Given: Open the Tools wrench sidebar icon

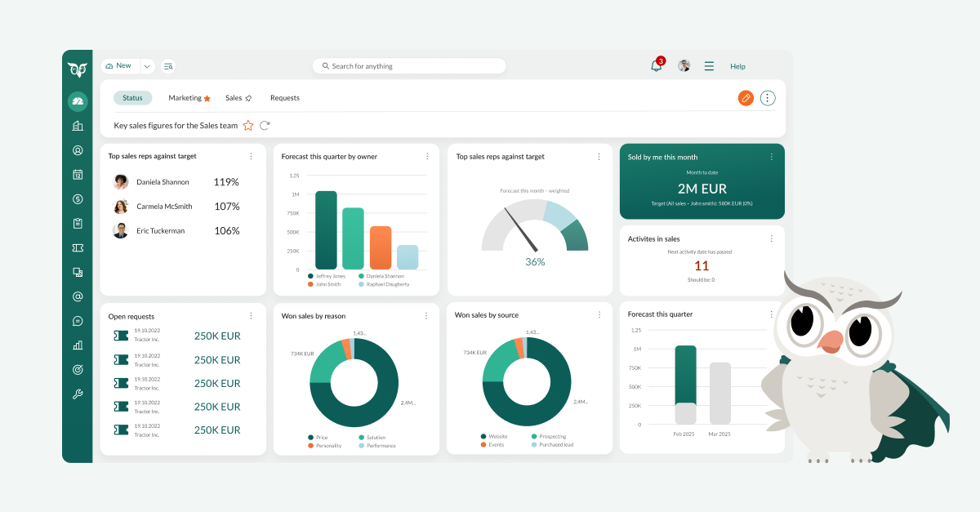Looking at the screenshot, I should pos(78,394).
